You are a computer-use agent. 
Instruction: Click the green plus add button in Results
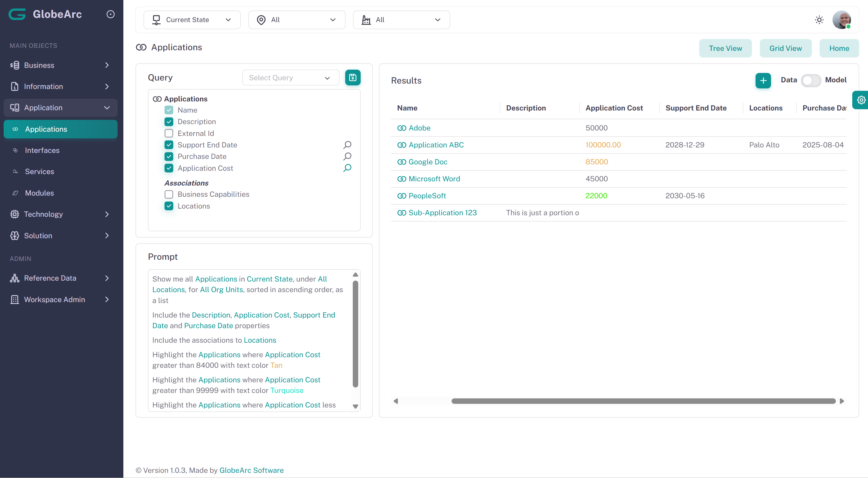(x=763, y=81)
